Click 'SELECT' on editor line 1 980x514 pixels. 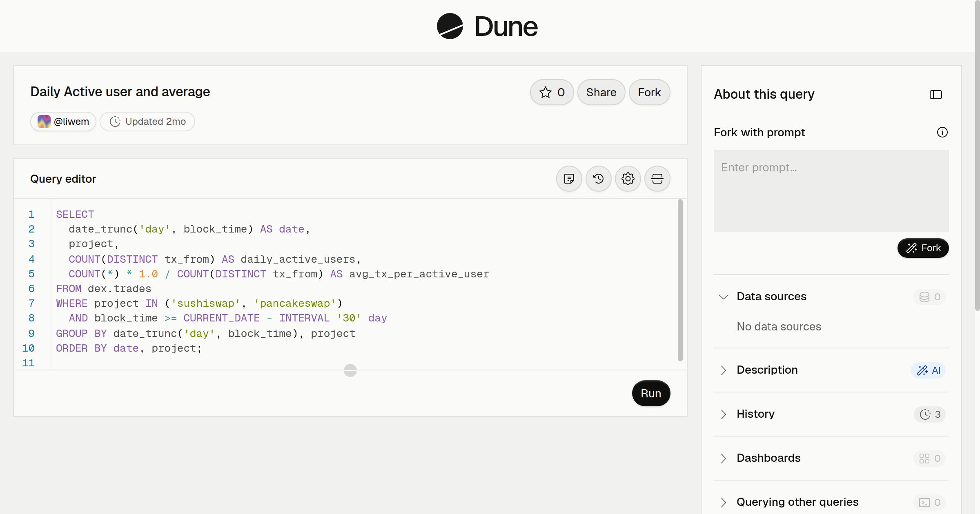(75, 215)
